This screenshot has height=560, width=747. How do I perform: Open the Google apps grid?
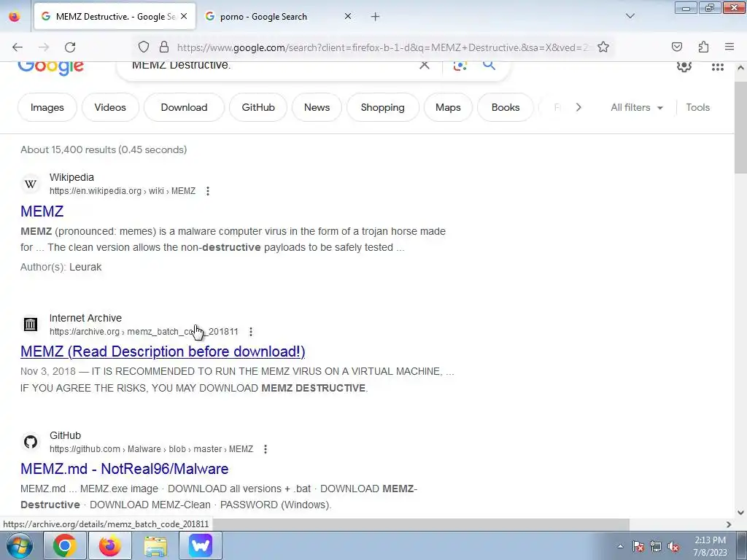pos(718,67)
